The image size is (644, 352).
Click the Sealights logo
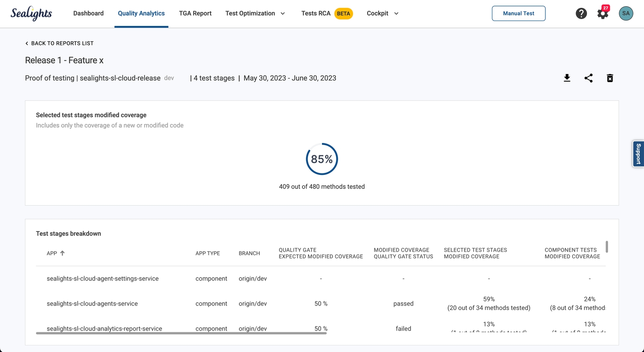31,14
